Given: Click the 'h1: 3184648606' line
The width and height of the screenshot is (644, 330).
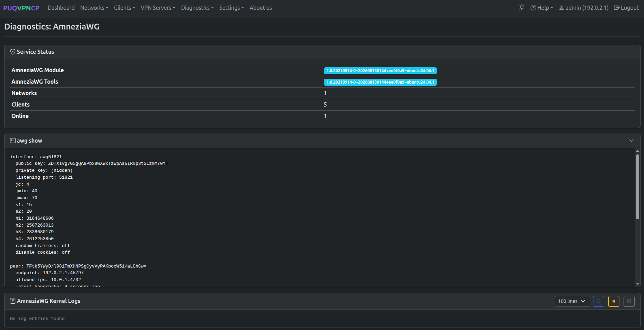Looking at the screenshot, I should tap(35, 218).
